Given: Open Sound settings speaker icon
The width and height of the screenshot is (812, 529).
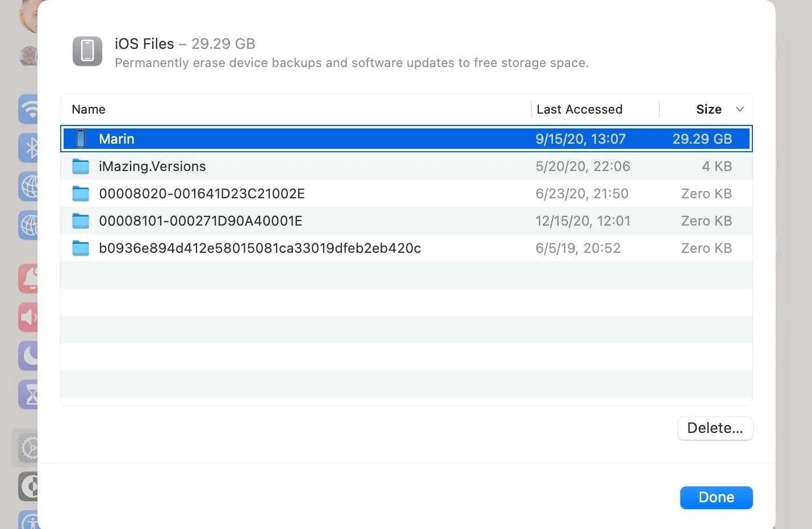Looking at the screenshot, I should (28, 317).
